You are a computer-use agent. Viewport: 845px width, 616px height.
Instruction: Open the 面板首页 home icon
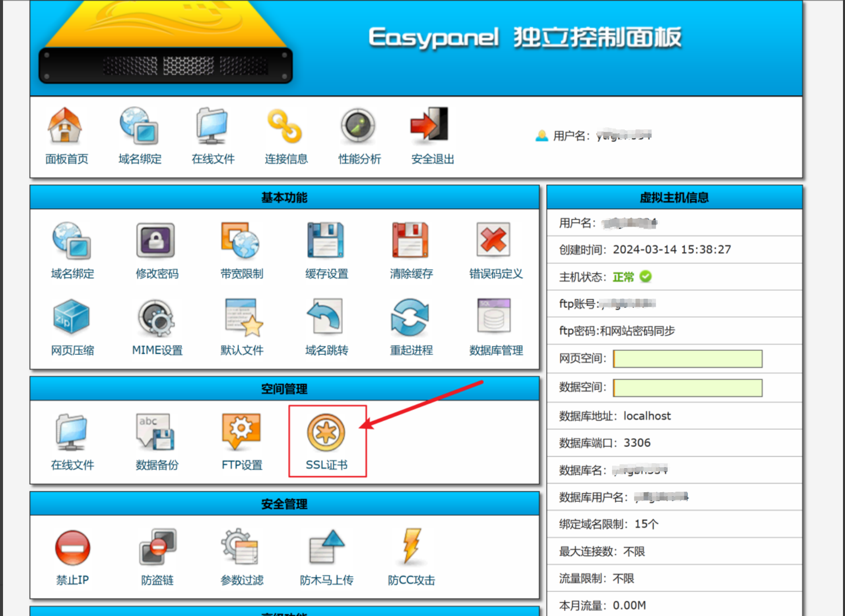(65, 125)
